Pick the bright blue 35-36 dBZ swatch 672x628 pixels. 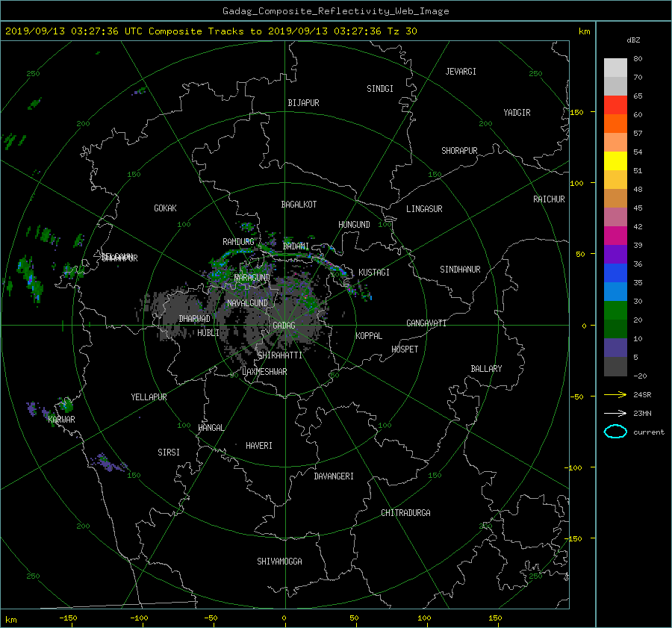615,273
